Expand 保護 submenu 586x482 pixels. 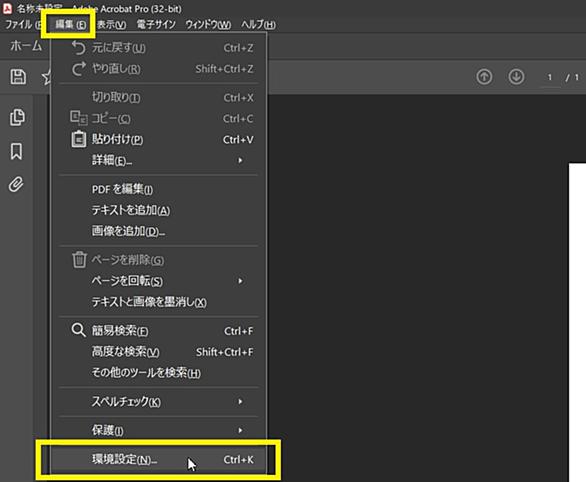tap(158, 430)
